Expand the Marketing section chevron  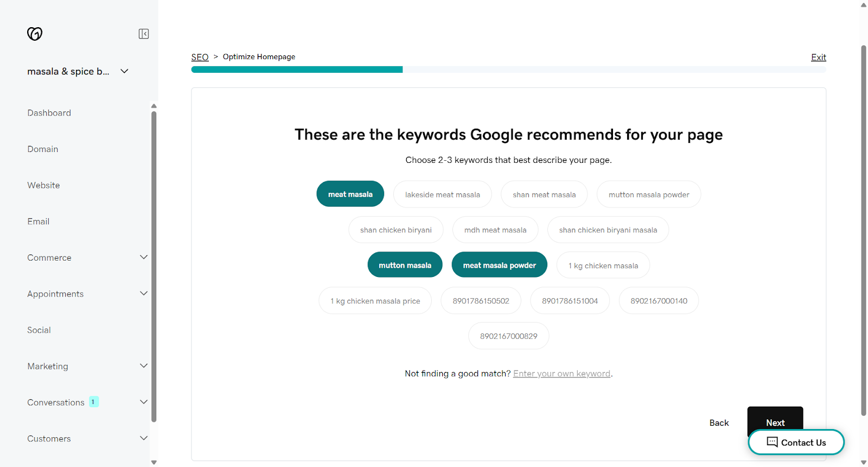point(144,366)
